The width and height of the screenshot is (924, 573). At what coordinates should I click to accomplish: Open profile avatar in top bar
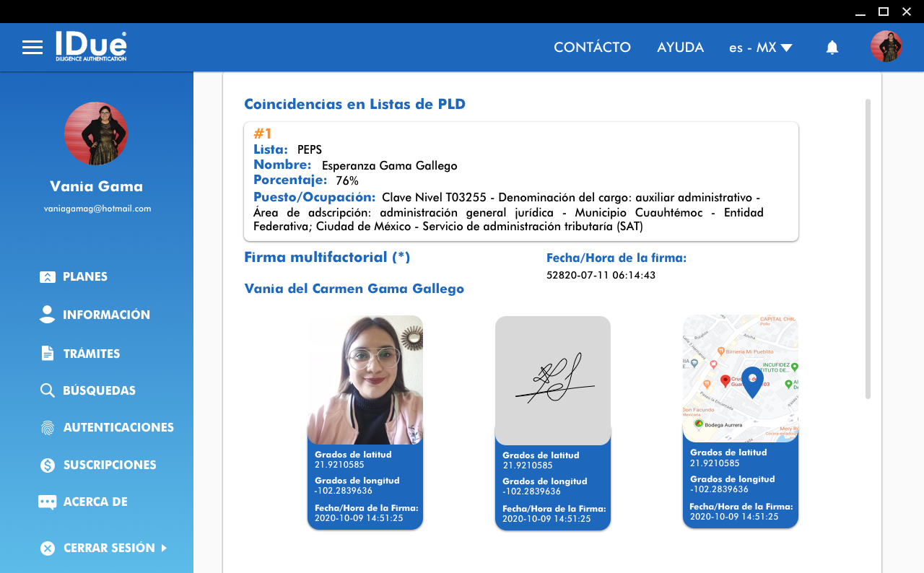coord(886,46)
